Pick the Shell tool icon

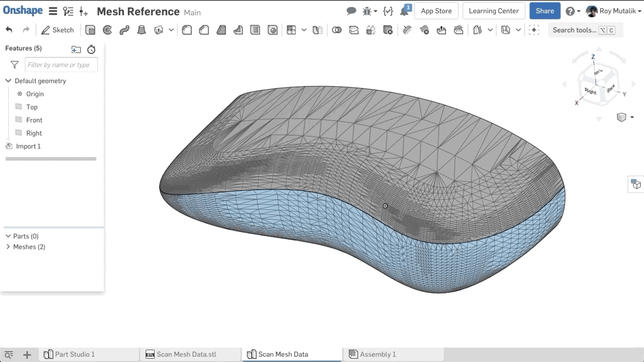click(x=255, y=30)
